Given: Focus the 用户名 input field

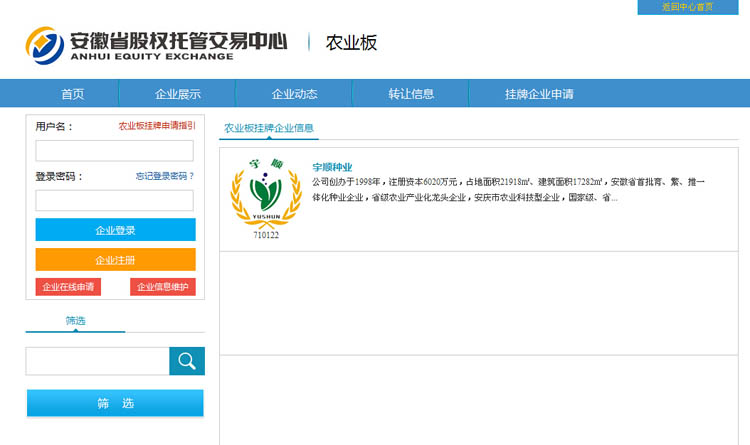Looking at the screenshot, I should click(114, 151).
